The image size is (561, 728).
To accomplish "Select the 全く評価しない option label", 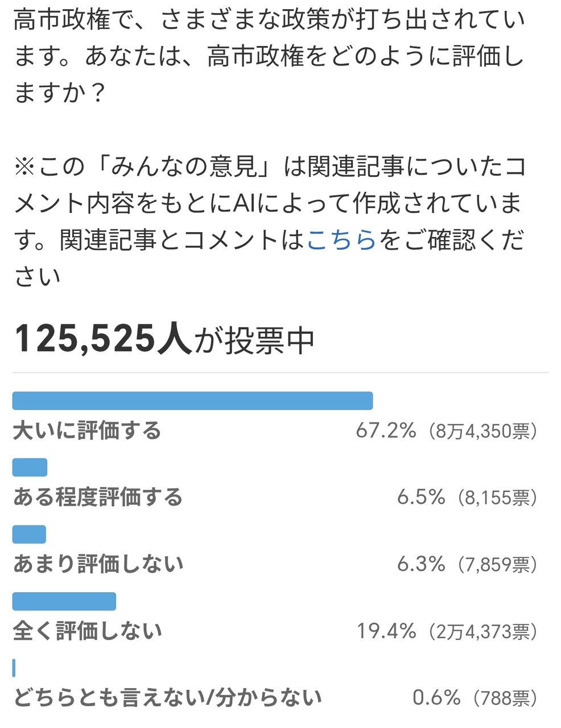I will [87, 631].
